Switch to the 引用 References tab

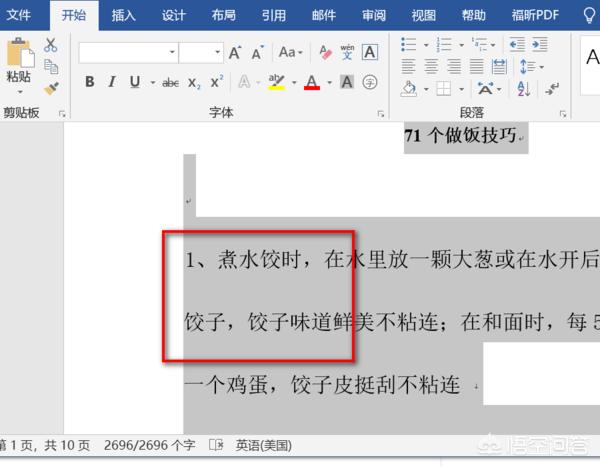point(274,15)
